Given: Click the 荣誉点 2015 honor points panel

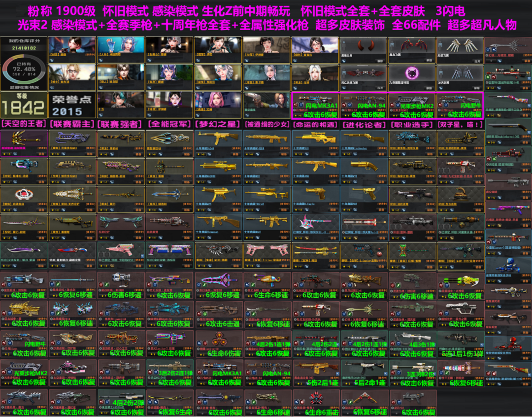Looking at the screenshot, I should (x=72, y=105).
